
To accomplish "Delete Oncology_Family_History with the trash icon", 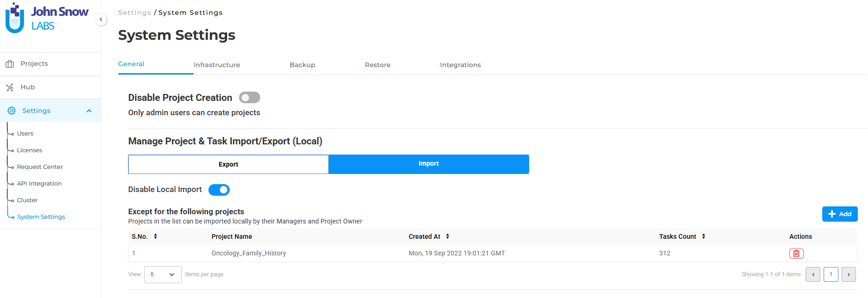I will (796, 254).
